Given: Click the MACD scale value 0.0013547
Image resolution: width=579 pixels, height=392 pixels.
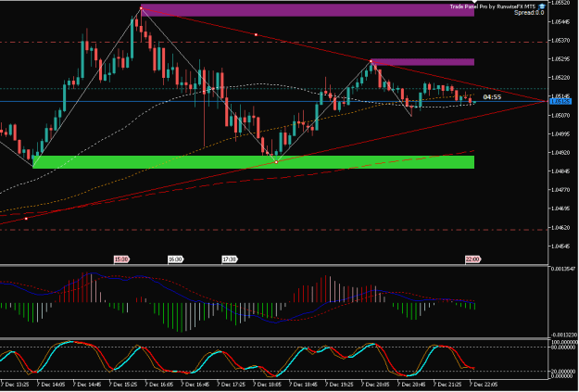Looking at the screenshot, I should (x=563, y=269).
